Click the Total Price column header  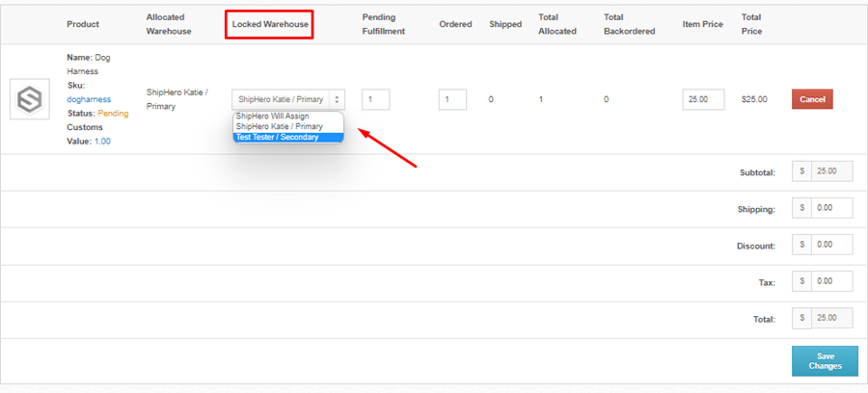coord(751,24)
